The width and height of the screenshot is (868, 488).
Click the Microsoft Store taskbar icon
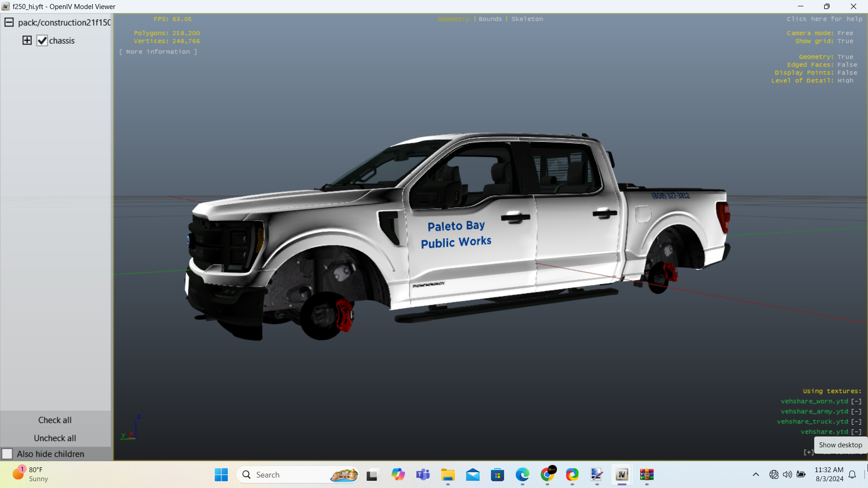coord(497,474)
